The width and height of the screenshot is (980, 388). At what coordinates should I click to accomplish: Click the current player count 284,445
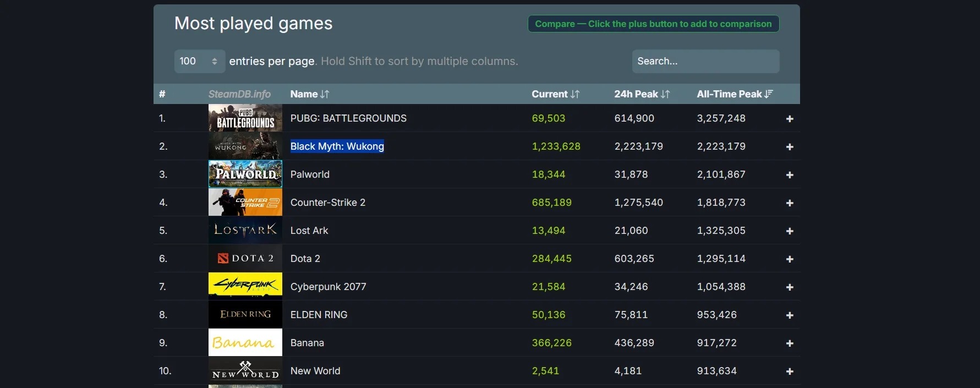click(552, 259)
